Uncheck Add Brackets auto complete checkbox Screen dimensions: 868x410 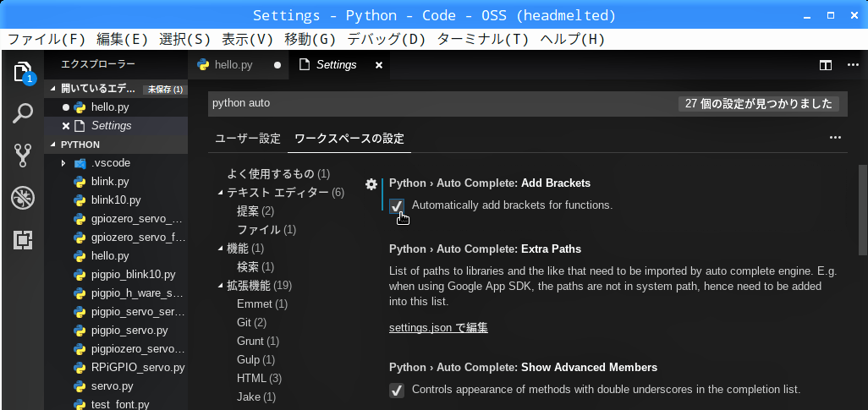pos(397,205)
